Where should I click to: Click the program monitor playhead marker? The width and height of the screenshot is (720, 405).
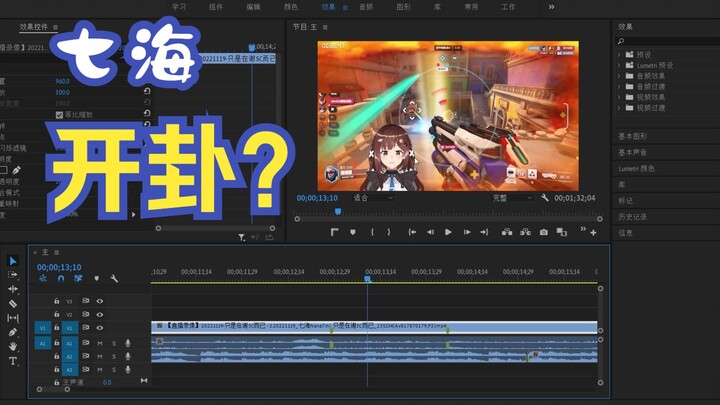click(338, 212)
